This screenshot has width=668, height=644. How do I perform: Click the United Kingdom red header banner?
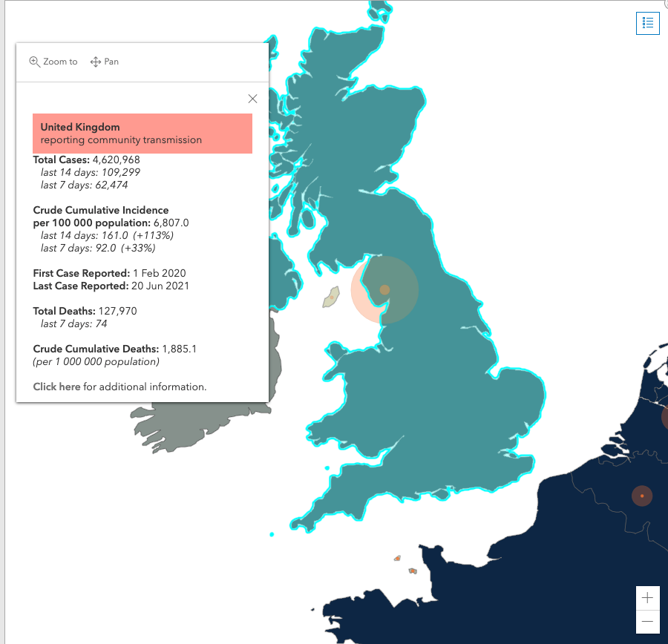tap(143, 134)
